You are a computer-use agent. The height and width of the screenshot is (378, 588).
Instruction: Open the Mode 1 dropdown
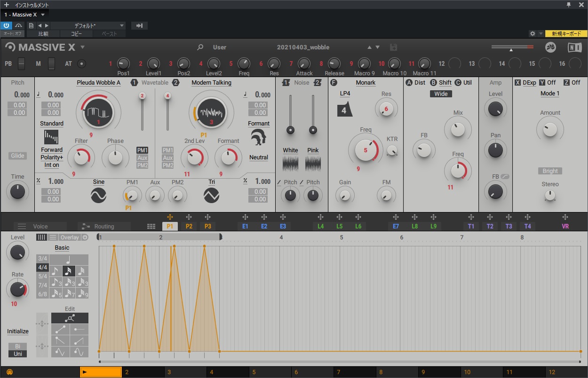click(x=550, y=94)
